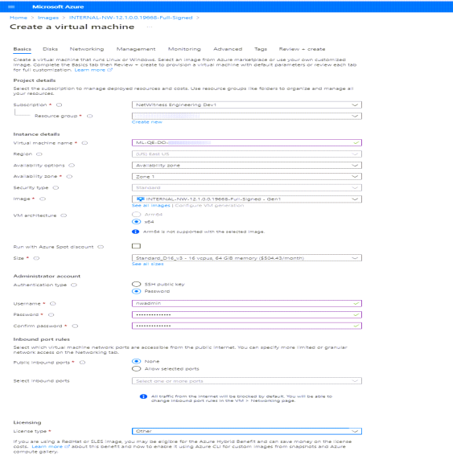Click the Username field containing nwadmin

[247, 303]
